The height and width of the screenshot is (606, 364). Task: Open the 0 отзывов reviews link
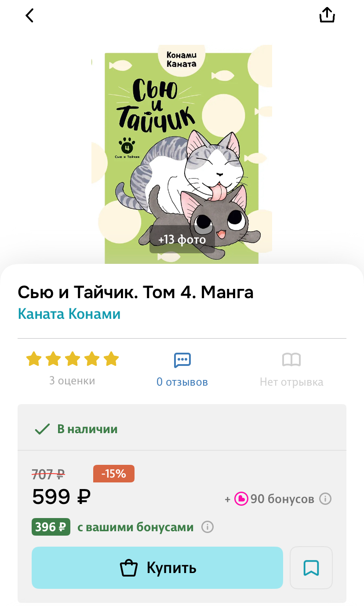(182, 382)
